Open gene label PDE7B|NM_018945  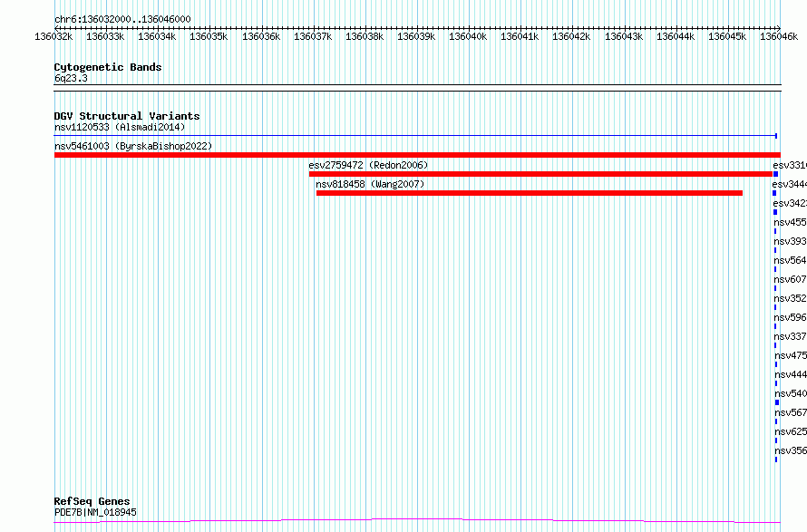coord(95,512)
